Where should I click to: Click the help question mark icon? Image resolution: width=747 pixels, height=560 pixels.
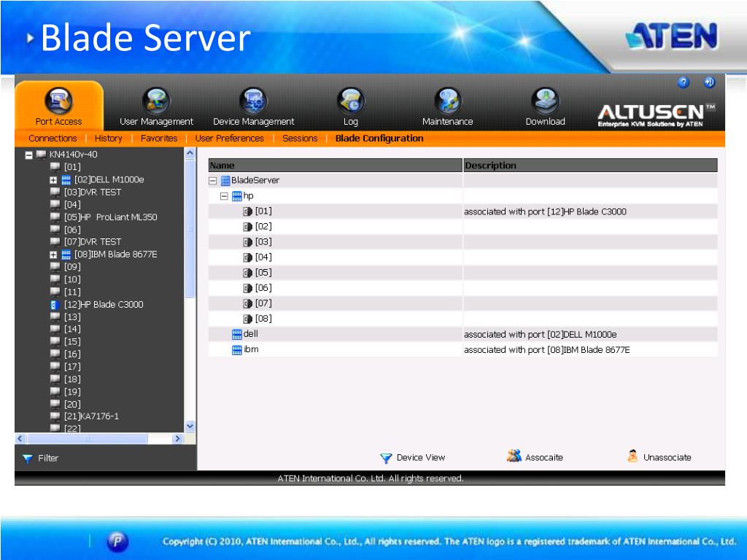[683, 82]
